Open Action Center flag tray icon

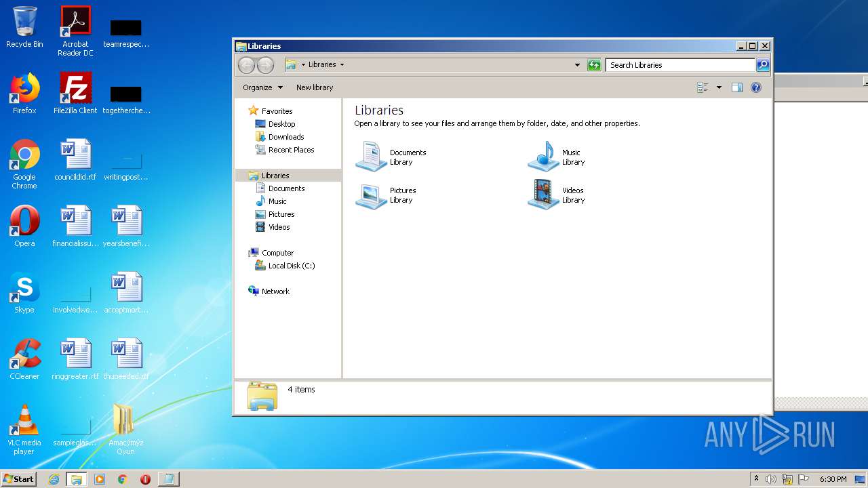(803, 479)
